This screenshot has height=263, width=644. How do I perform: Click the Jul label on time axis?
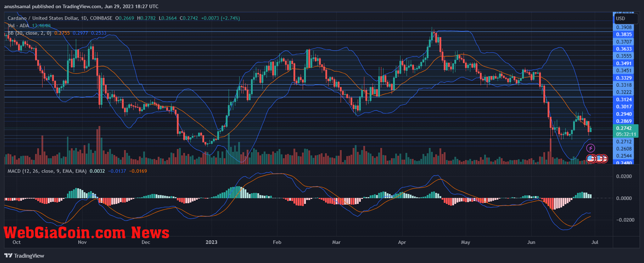[595, 242]
